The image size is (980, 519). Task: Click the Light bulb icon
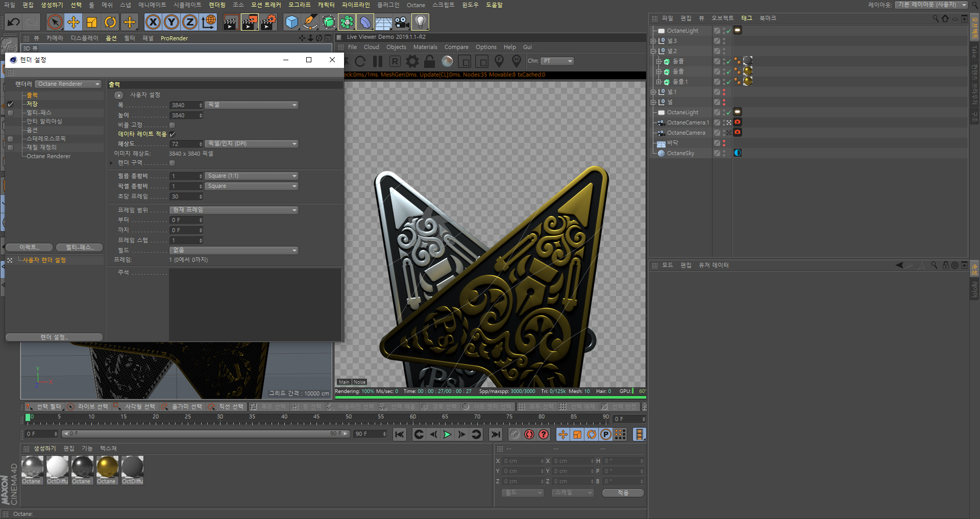coord(421,22)
